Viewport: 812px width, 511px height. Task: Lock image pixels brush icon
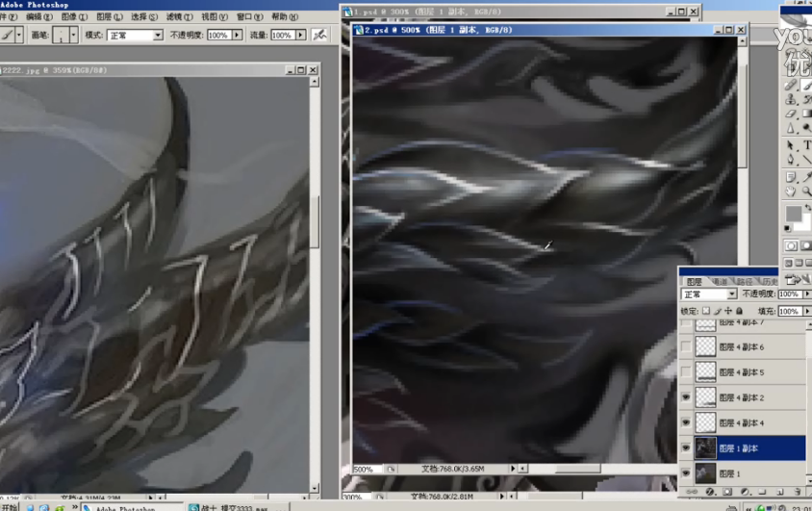pyautogui.click(x=717, y=311)
